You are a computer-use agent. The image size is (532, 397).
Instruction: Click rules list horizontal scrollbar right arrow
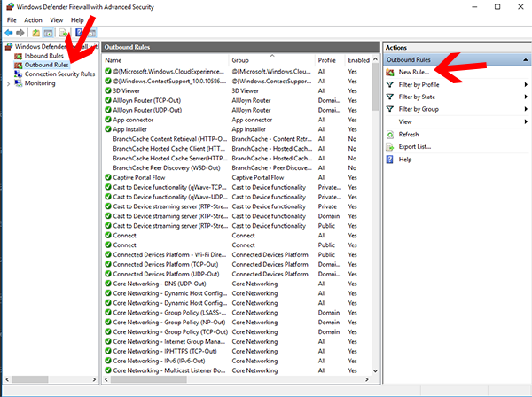click(x=367, y=379)
